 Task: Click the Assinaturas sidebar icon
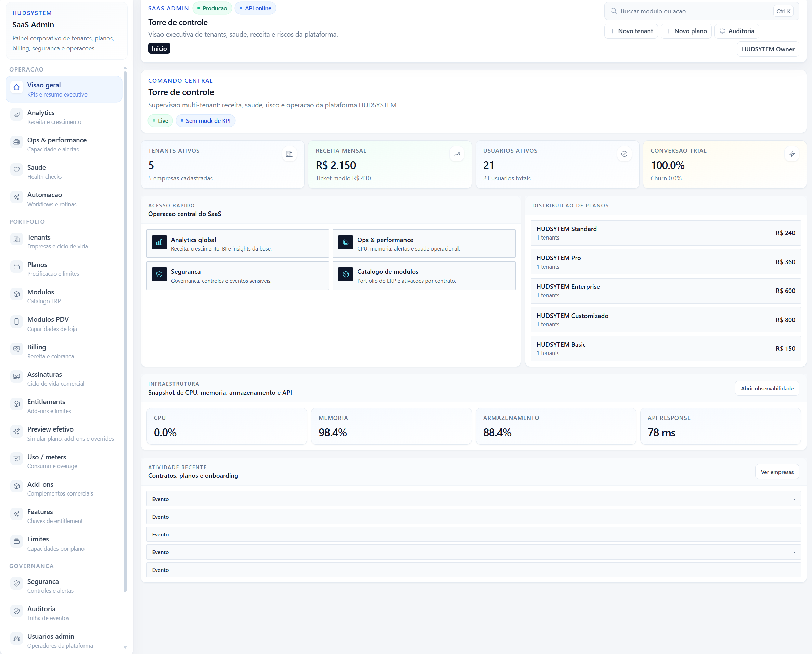click(16, 376)
